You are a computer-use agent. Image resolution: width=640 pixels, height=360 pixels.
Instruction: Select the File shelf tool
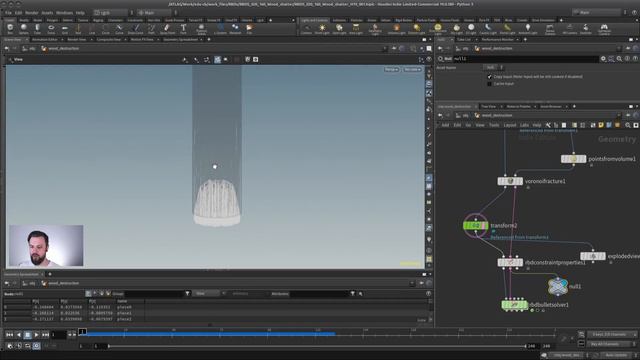[249, 29]
